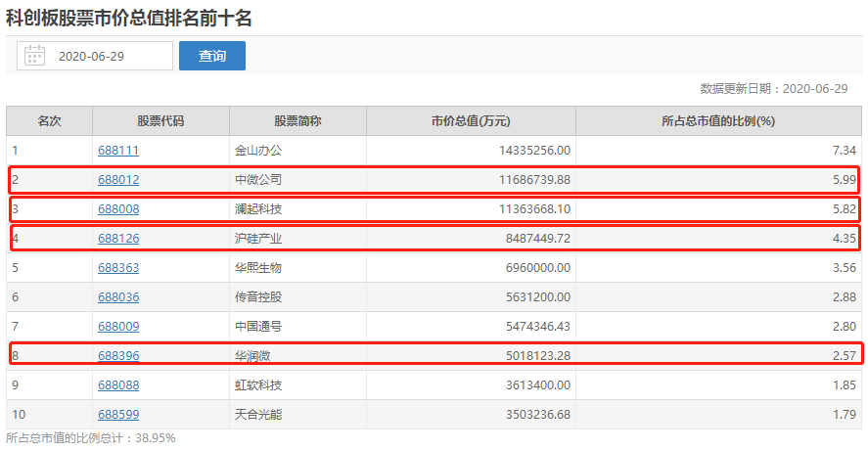
Task: Open stock code link 688036
Action: tap(118, 297)
